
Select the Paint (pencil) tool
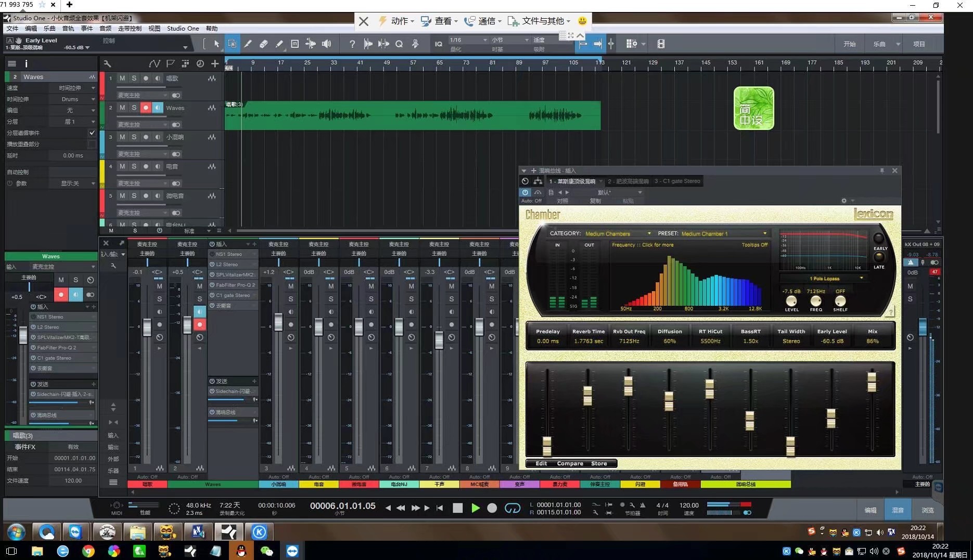[279, 44]
